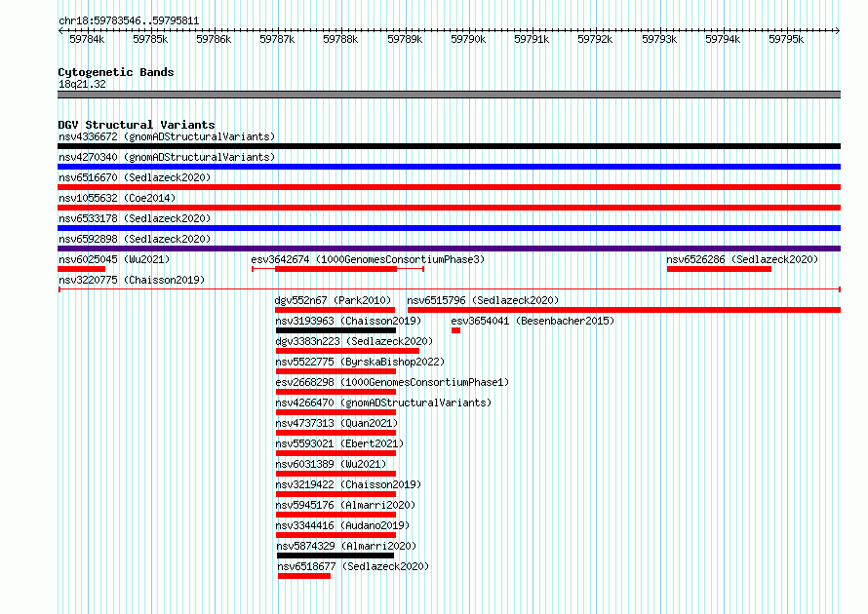Open nsv4737313 (Quan2021) label
The width and height of the screenshot is (868, 614).
point(336,423)
